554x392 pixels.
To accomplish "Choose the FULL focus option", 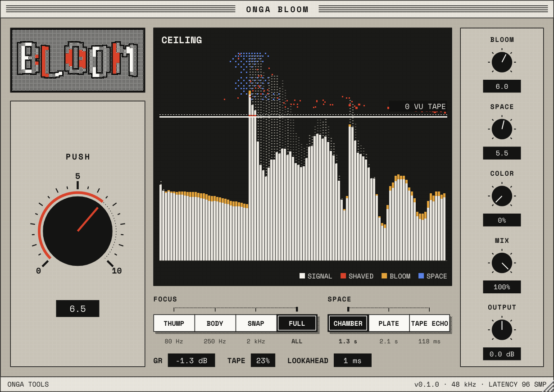I will (x=297, y=323).
